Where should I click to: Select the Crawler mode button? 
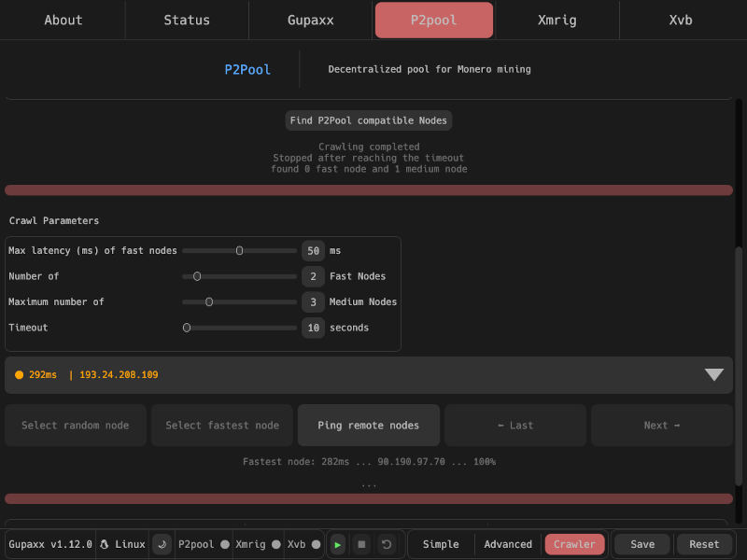574,544
